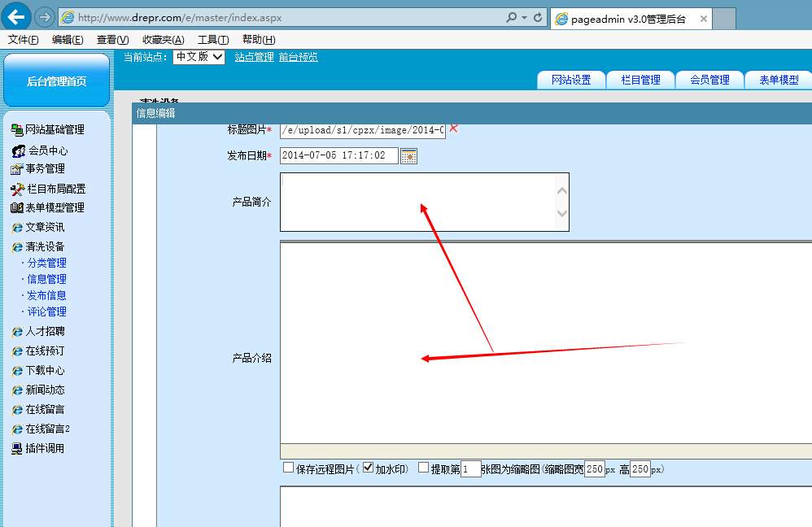
Task: Click the refresh icon in address bar
Action: tap(538, 17)
